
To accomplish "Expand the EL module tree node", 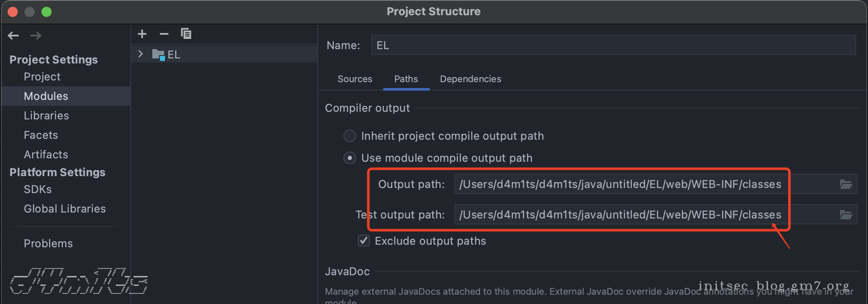I will click(x=140, y=54).
